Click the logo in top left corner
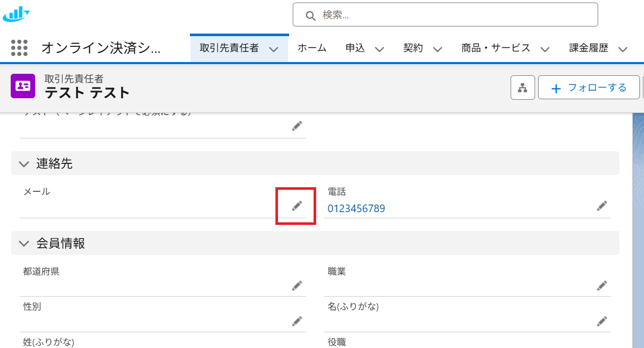The width and height of the screenshot is (644, 348). (x=16, y=14)
